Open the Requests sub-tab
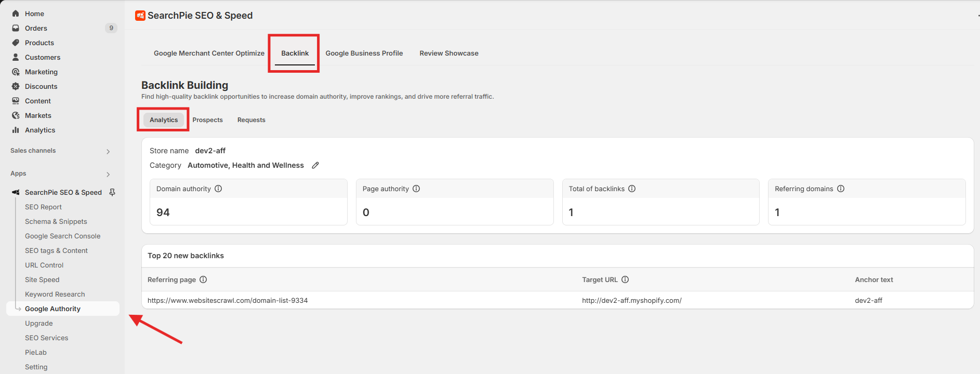Screen dimensions: 980x374 (251, 119)
